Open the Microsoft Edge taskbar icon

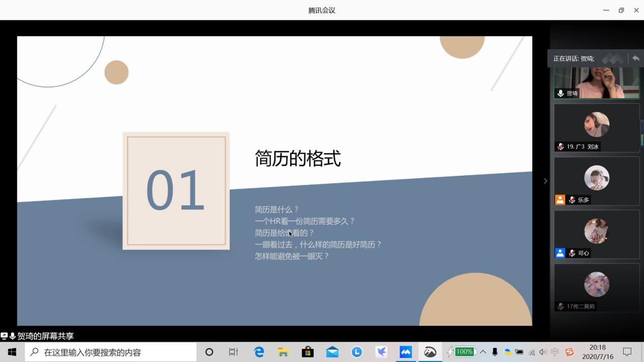pos(259,352)
